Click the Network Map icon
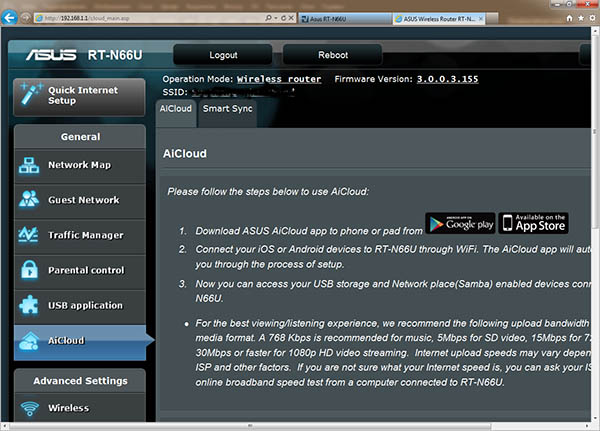Image resolution: width=600 pixels, height=431 pixels. [x=29, y=165]
